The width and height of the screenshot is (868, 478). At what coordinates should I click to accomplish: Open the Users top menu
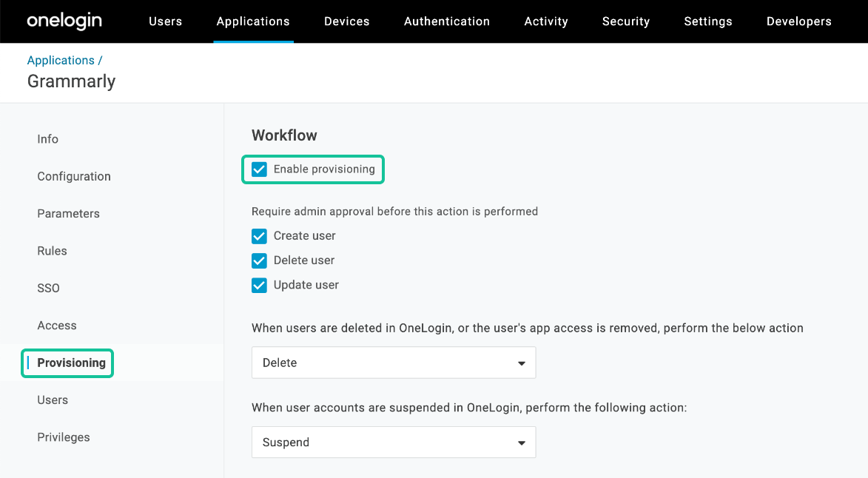click(166, 21)
